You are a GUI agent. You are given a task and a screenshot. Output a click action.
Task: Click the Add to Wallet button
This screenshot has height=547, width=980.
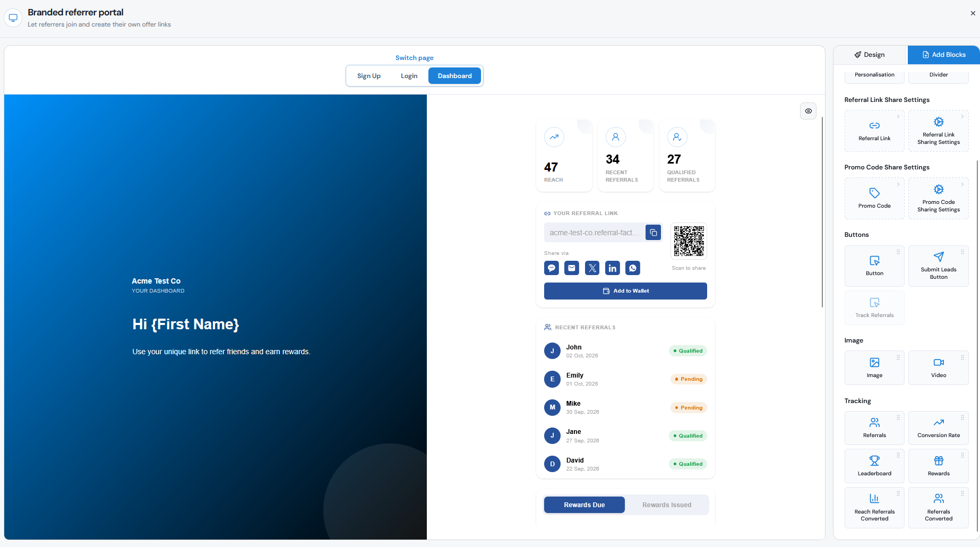625,291
